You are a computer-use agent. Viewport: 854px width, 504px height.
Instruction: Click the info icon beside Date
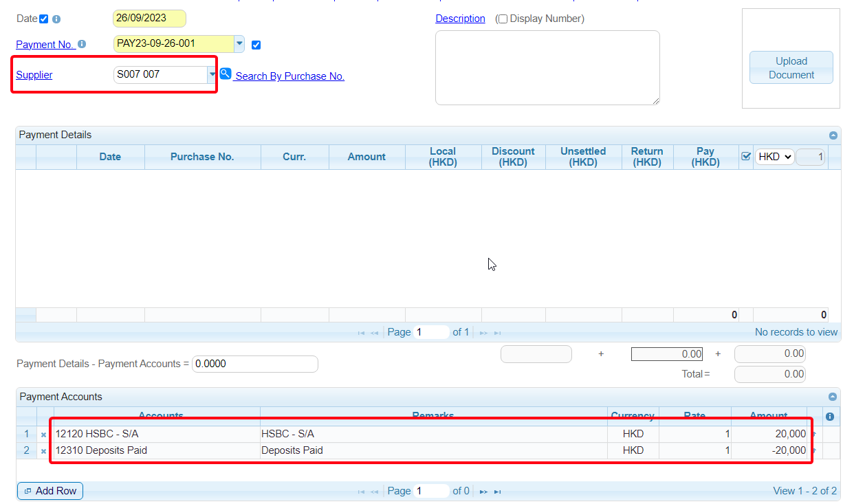[56, 19]
